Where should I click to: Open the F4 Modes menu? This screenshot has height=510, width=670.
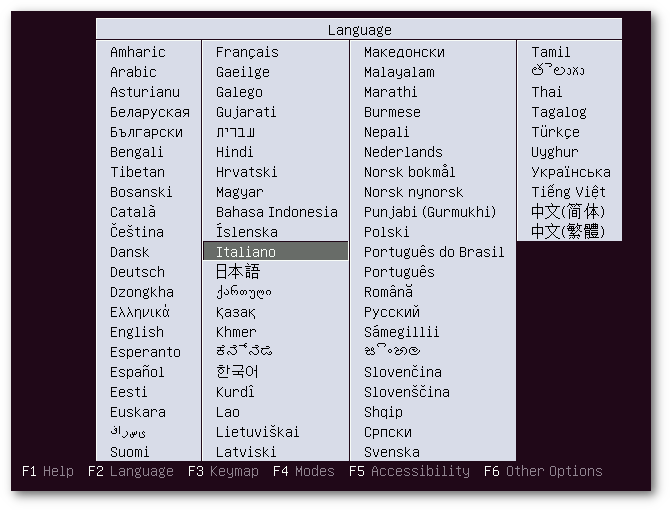tap(303, 471)
